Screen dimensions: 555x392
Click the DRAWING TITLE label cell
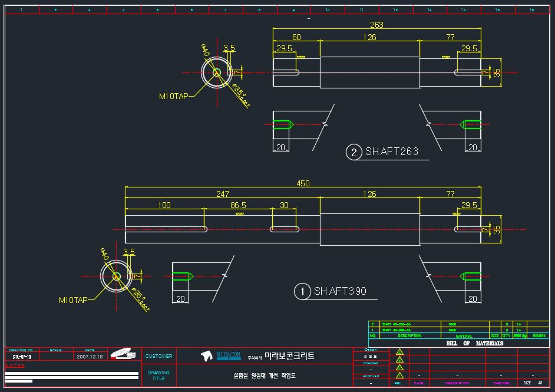[x=158, y=375]
